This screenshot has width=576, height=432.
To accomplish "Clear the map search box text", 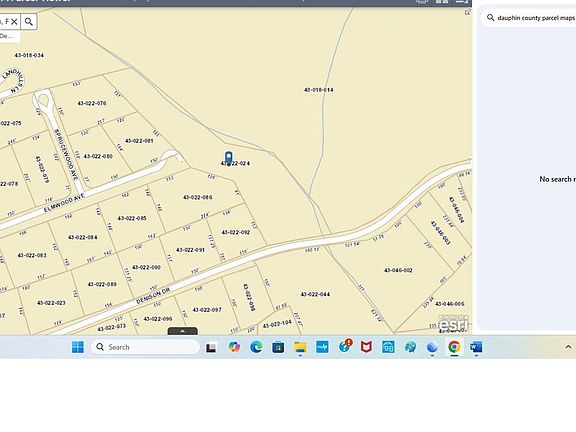I will click(x=14, y=22).
